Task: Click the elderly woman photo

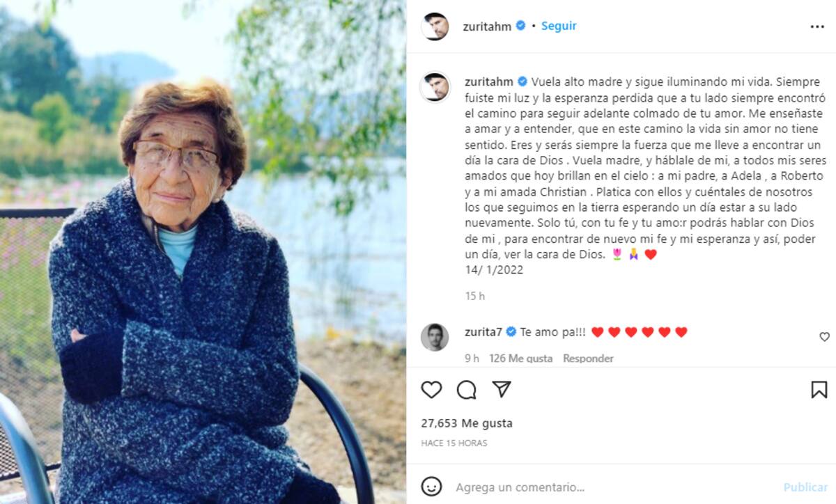Action: [203, 252]
